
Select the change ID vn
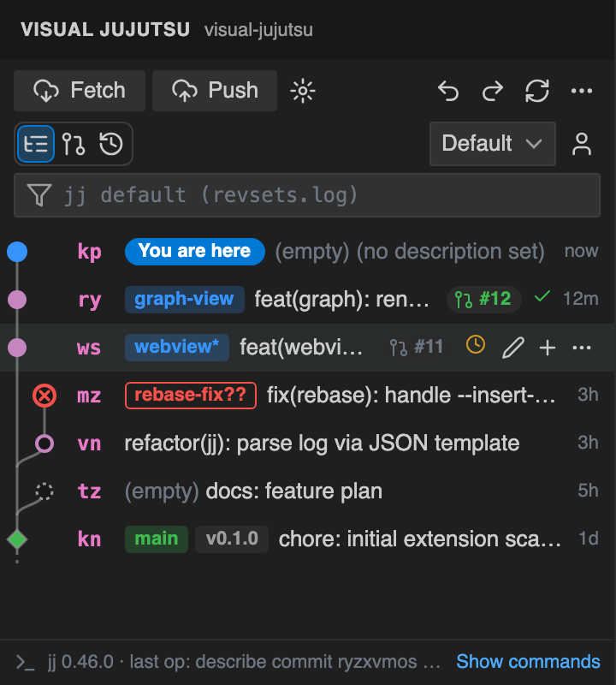pos(89,444)
